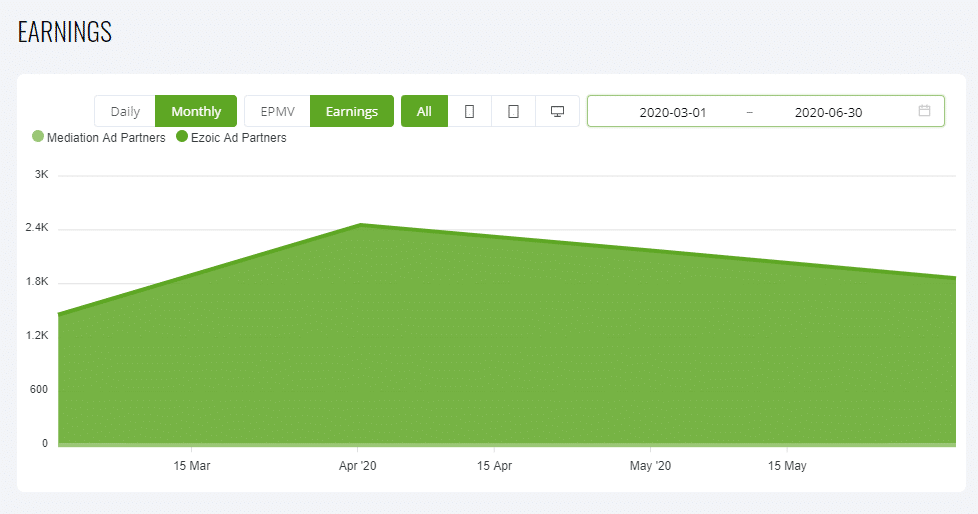Click the EARNINGS heading
Viewport: 978px width, 514px height.
(x=65, y=32)
